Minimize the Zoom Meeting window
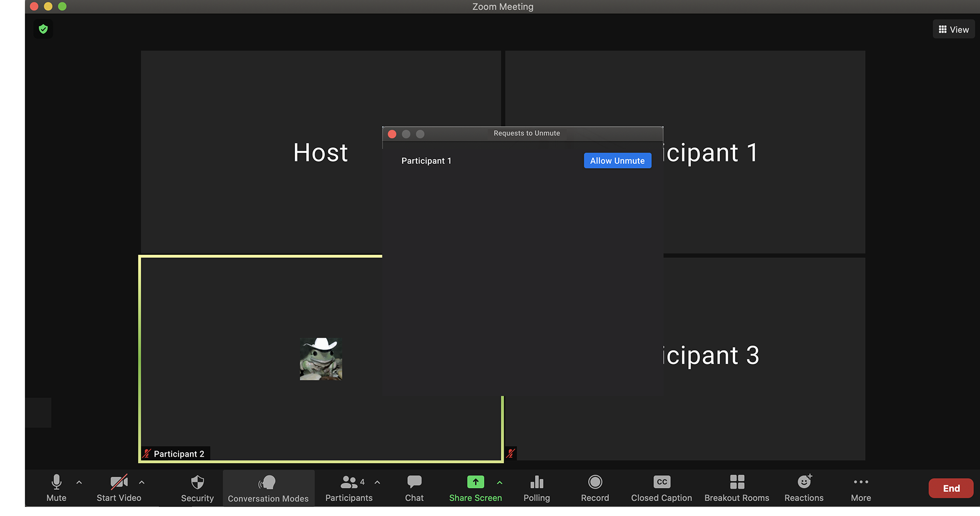The height and width of the screenshot is (516, 980). tap(48, 6)
